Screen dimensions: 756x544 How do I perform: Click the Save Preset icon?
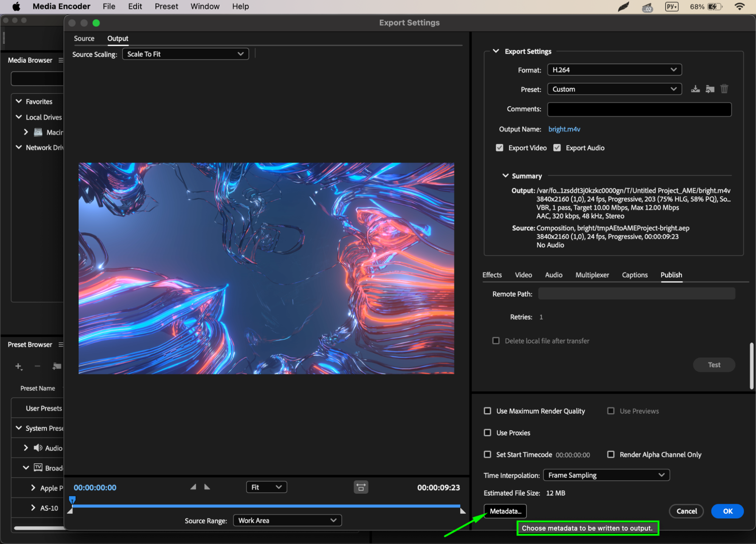pos(695,89)
